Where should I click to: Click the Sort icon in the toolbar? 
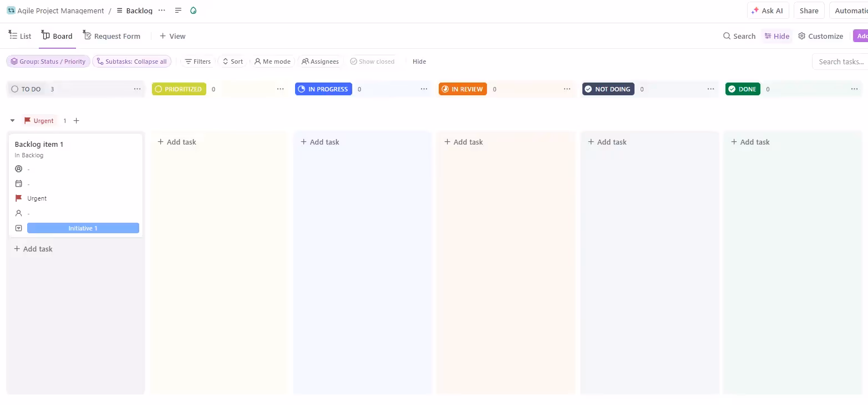tap(224, 61)
